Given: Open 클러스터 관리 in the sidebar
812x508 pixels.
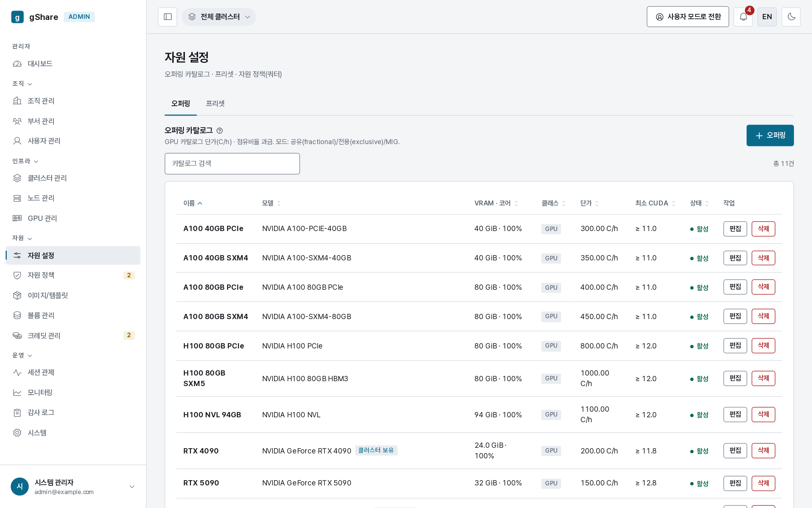Looking at the screenshot, I should (73, 178).
